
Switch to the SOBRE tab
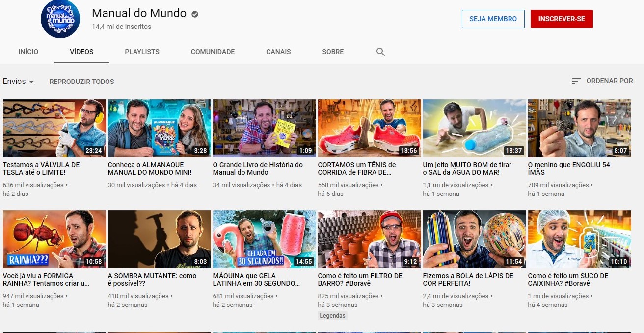(333, 52)
